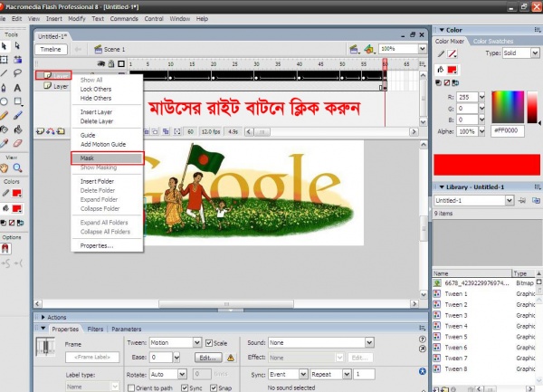Pick the Zoom magnifier tool
Image resolution: width=543 pixels, height=392 pixels.
(19, 167)
